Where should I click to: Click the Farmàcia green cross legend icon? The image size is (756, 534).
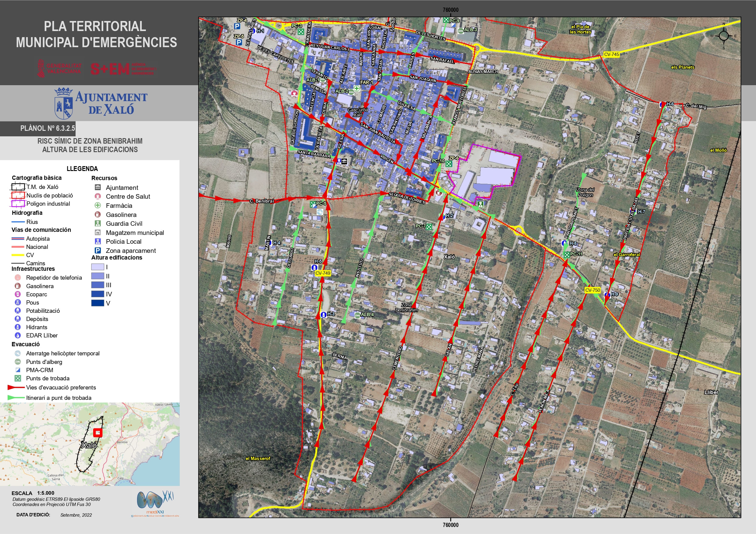click(x=97, y=205)
